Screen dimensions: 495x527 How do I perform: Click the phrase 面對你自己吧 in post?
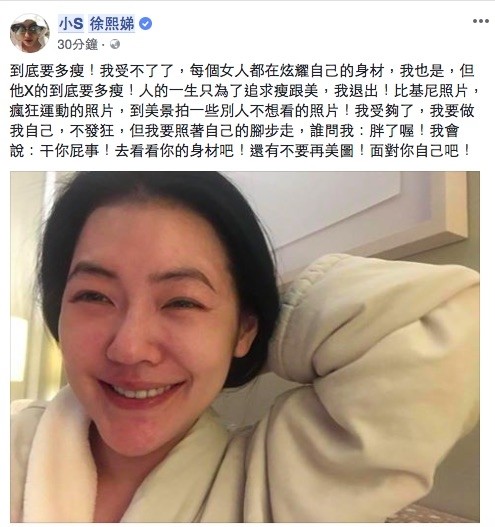click(415, 151)
